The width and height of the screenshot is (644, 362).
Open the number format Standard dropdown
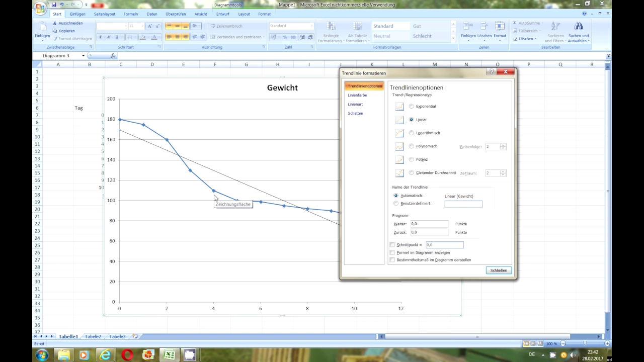pyautogui.click(x=311, y=26)
